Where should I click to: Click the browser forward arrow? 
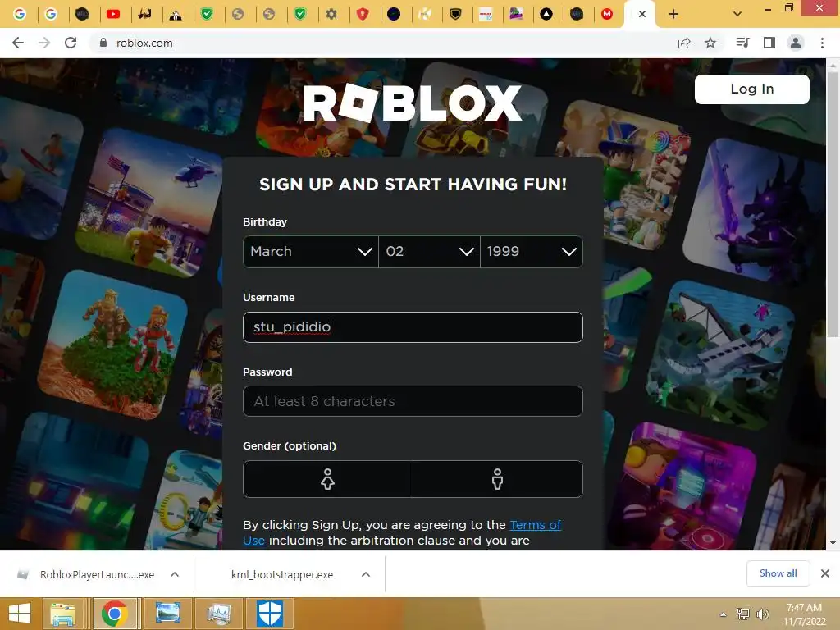44,43
